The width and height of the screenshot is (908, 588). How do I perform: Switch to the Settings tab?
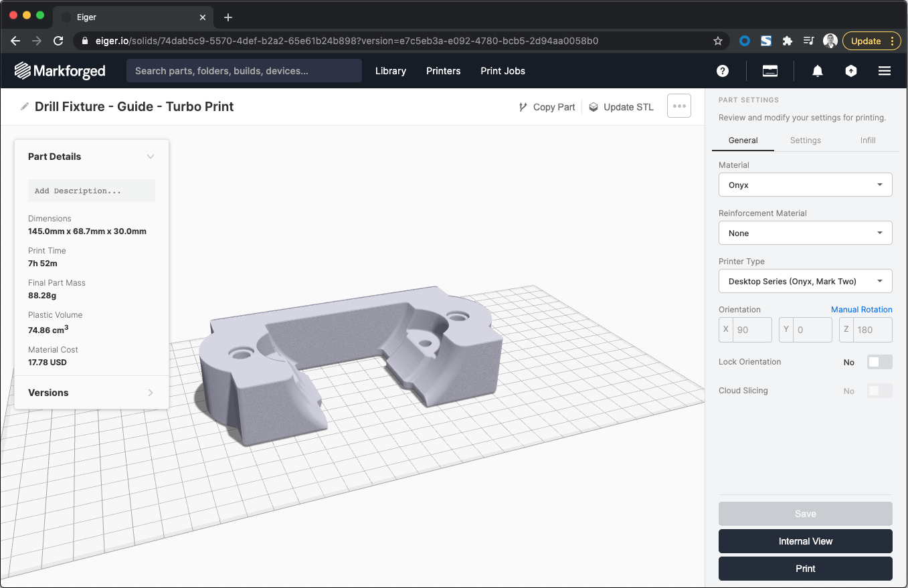coord(805,140)
